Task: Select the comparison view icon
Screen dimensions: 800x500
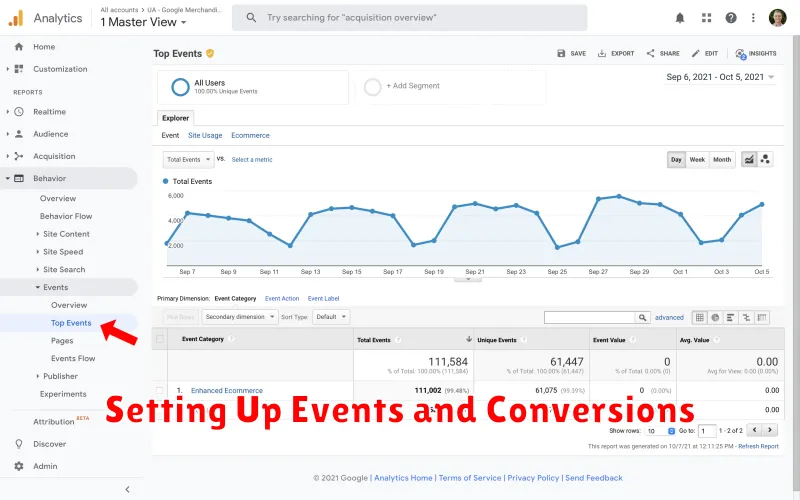Action: [x=746, y=317]
